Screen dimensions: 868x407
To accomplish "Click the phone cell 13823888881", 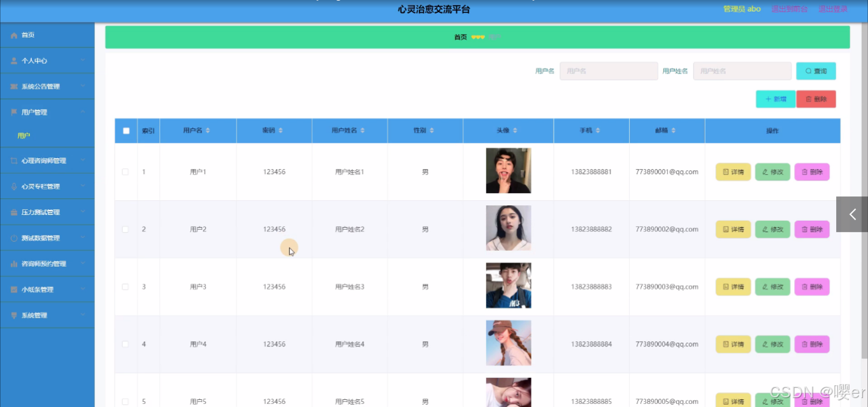I will [x=591, y=172].
